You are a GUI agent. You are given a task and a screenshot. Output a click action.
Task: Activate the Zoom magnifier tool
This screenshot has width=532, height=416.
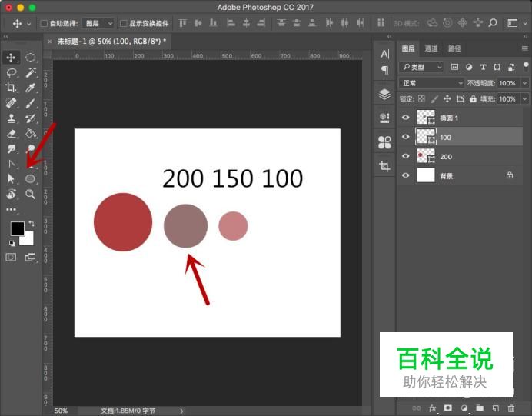click(31, 194)
